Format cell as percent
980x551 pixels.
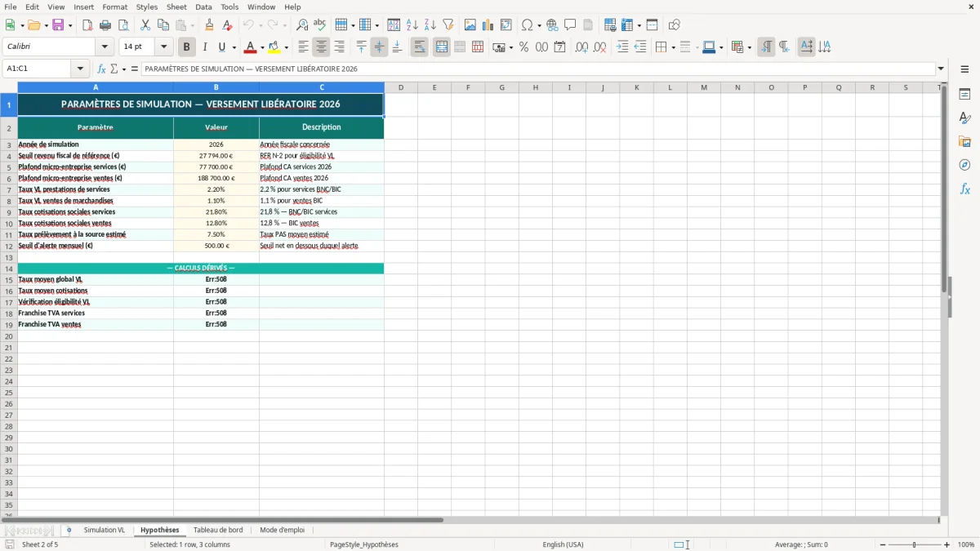click(524, 47)
